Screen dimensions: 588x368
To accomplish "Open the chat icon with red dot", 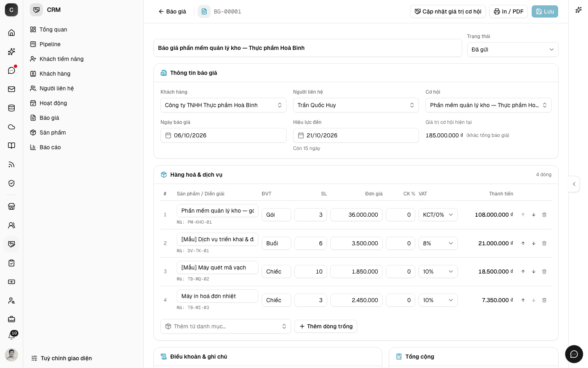I will click(11, 70).
